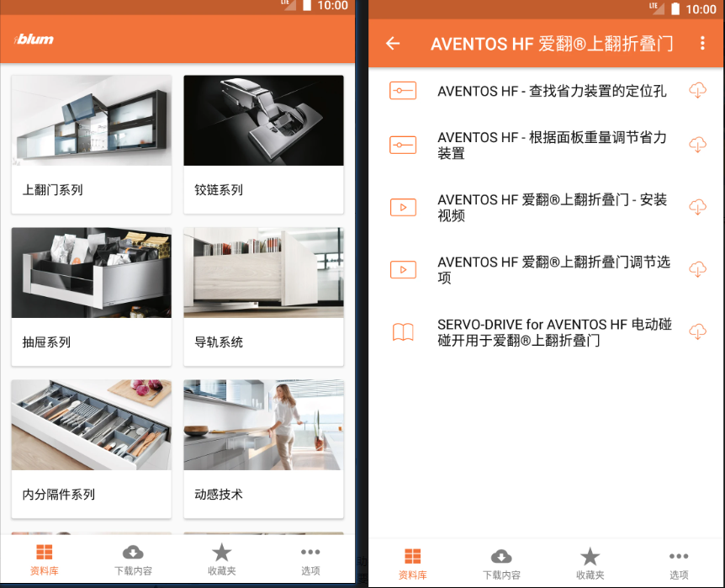Download 查找省力装置的定位孔 item via cloud icon
Viewport: 725px width, 588px height.
698,90
